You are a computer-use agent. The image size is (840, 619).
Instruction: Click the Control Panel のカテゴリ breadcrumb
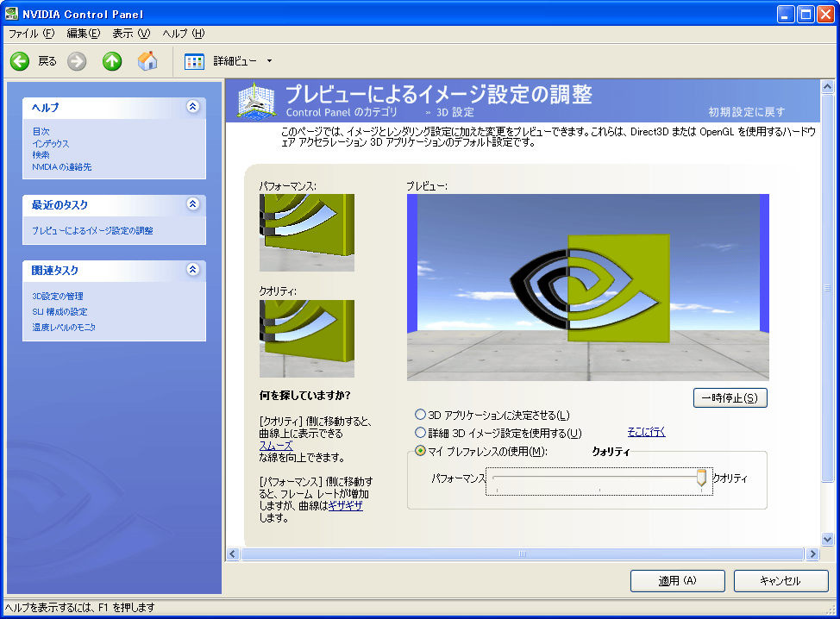pyautogui.click(x=342, y=112)
